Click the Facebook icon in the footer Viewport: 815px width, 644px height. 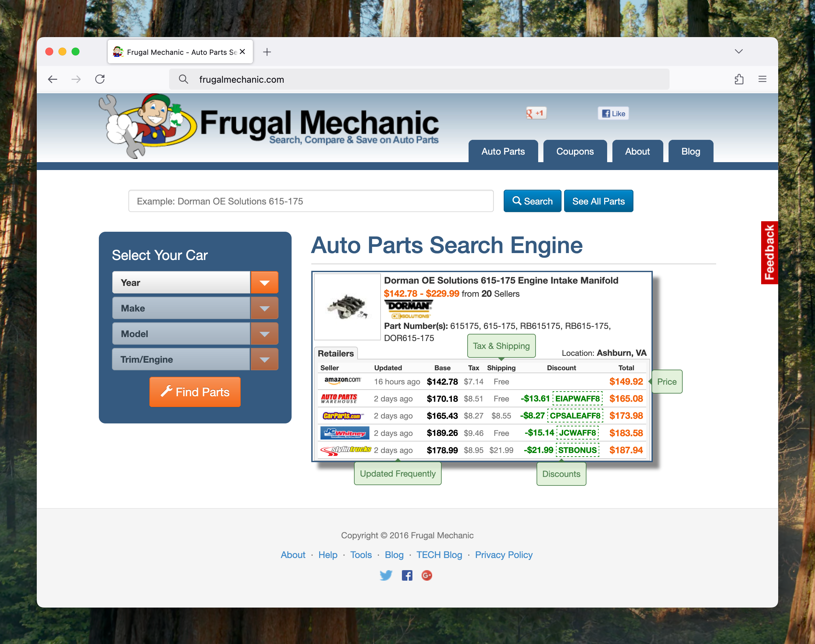(407, 575)
